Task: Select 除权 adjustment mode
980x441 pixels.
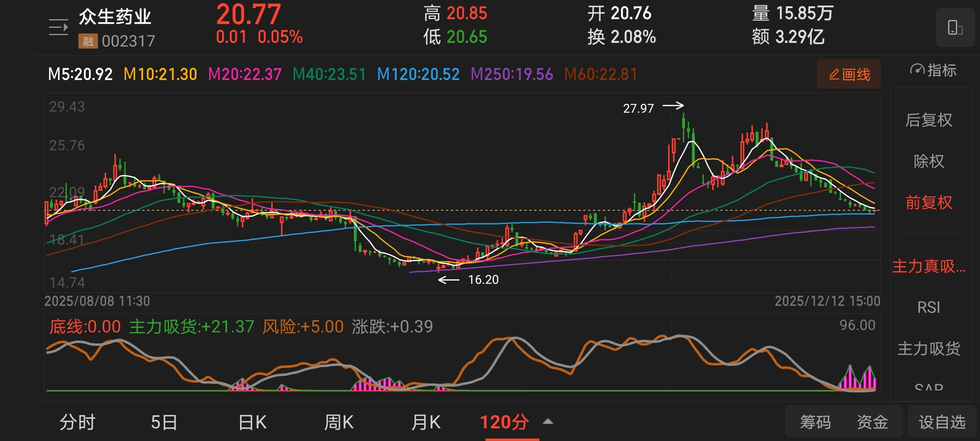Action: tap(929, 161)
